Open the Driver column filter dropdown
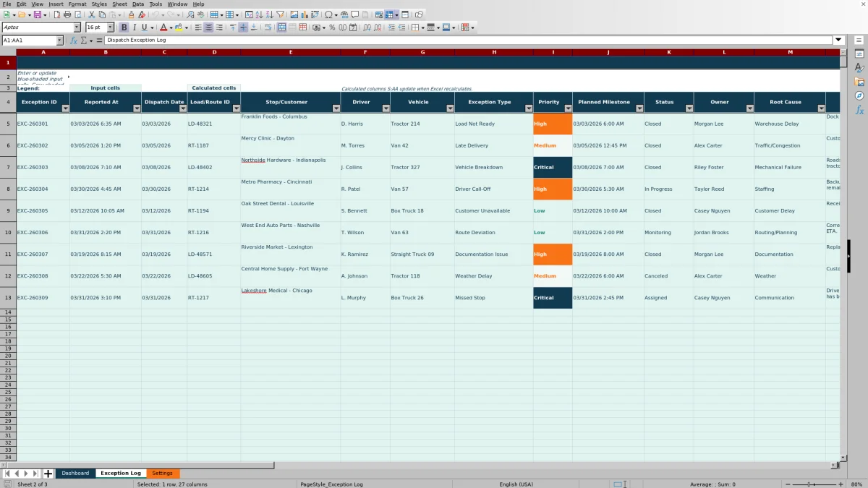The width and height of the screenshot is (868, 488). click(385, 108)
